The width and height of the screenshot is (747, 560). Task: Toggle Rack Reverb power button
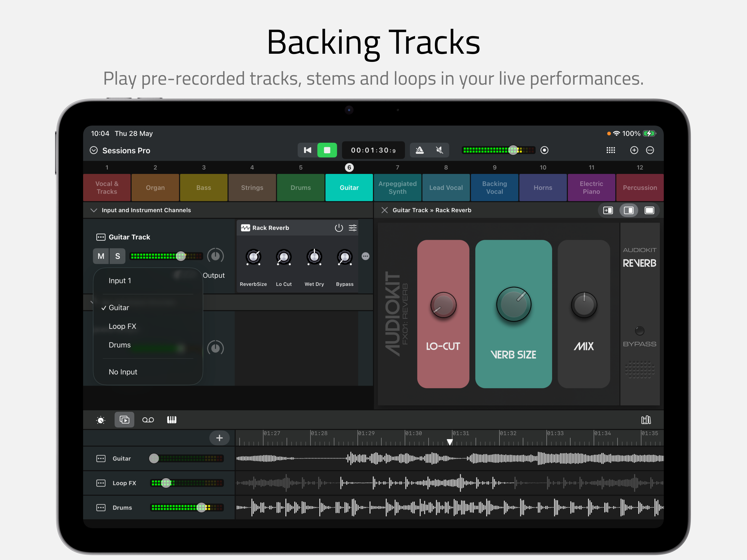(339, 228)
